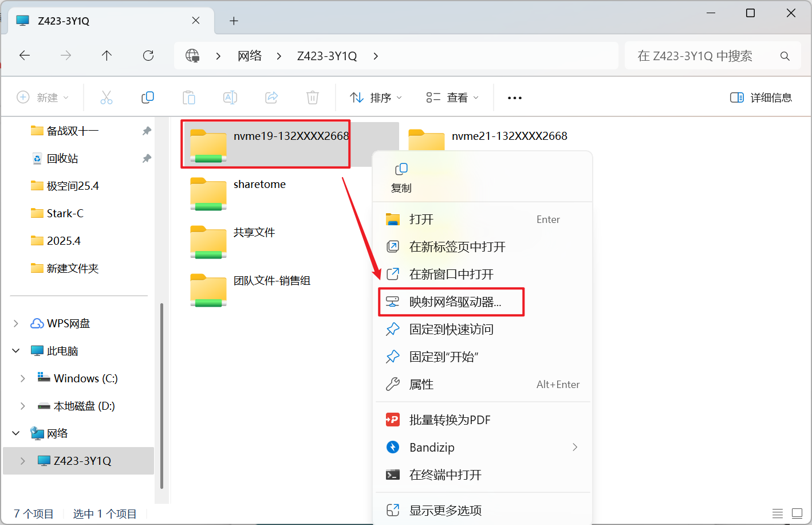Switch to large icons view icon
The height and width of the screenshot is (525, 812).
click(797, 513)
